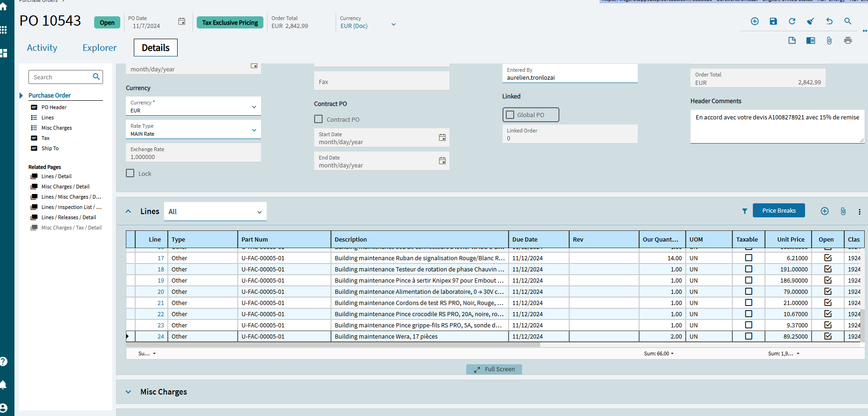Toggle the Contract PO checkbox

[x=318, y=119]
